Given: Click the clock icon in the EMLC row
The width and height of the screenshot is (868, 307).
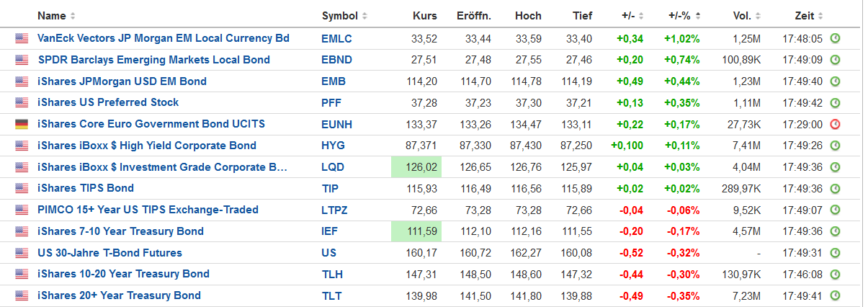Looking at the screenshot, I should click(x=835, y=38).
